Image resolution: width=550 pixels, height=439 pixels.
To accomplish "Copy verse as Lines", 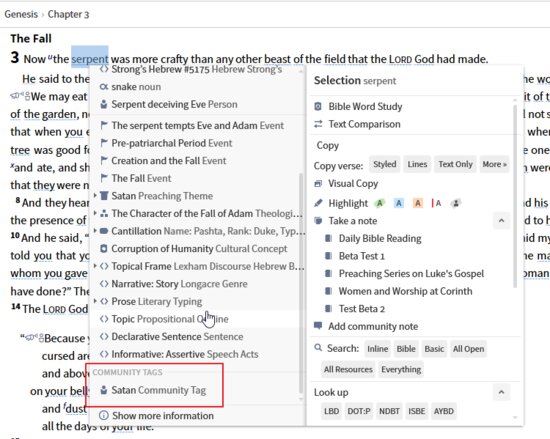I will coord(417,164).
